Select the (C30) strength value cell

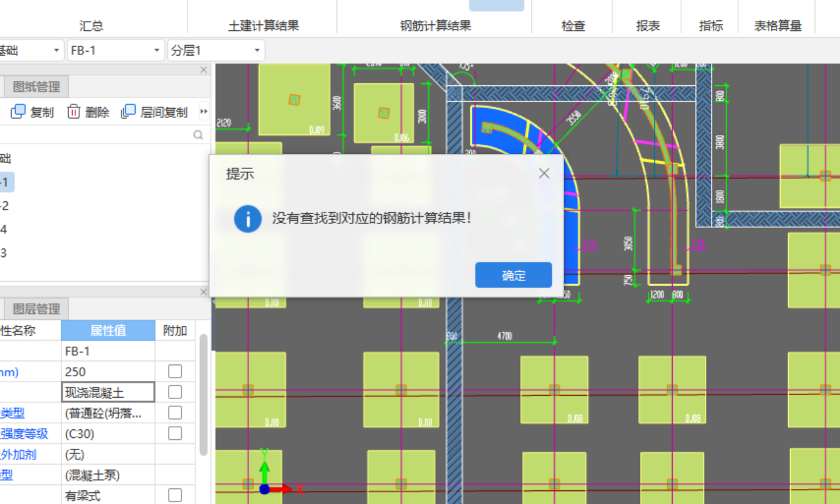point(108,433)
